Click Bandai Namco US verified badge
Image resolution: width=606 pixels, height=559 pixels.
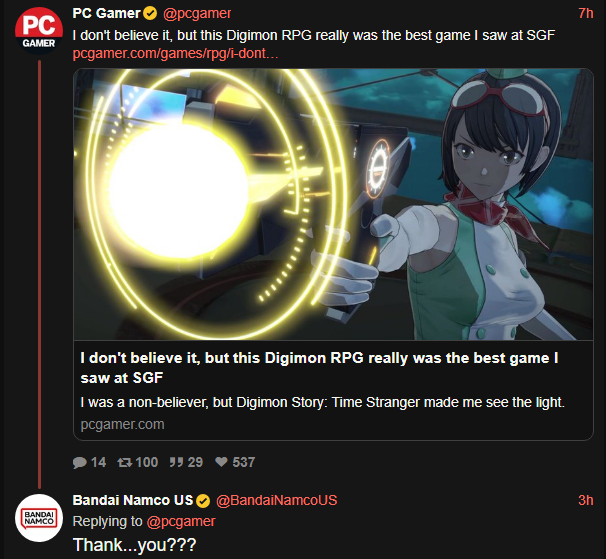click(203, 501)
